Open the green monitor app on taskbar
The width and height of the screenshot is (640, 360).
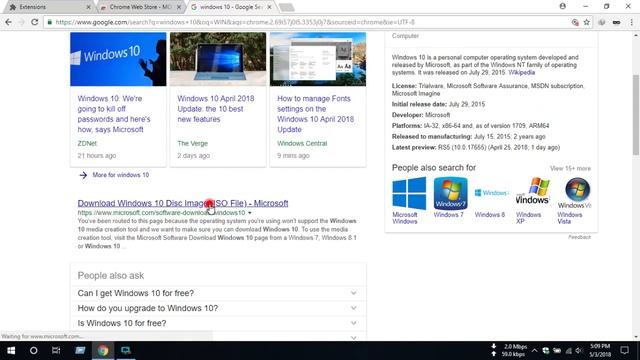click(126, 351)
